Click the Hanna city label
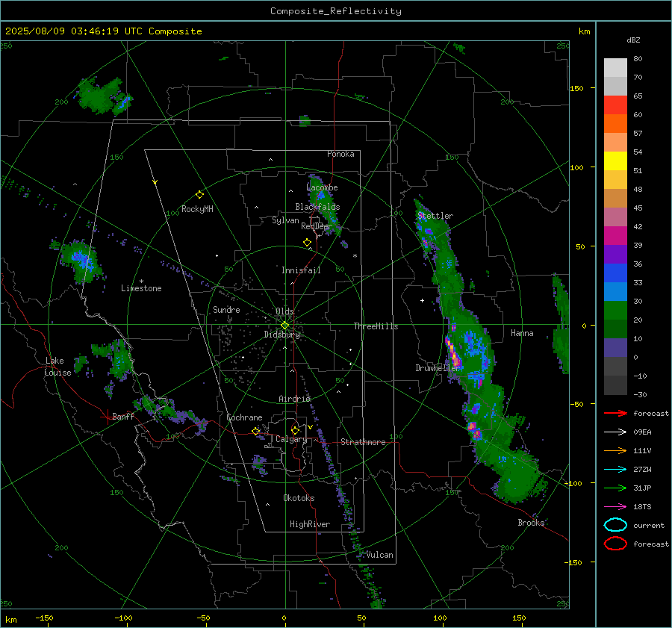The image size is (672, 628). (522, 333)
